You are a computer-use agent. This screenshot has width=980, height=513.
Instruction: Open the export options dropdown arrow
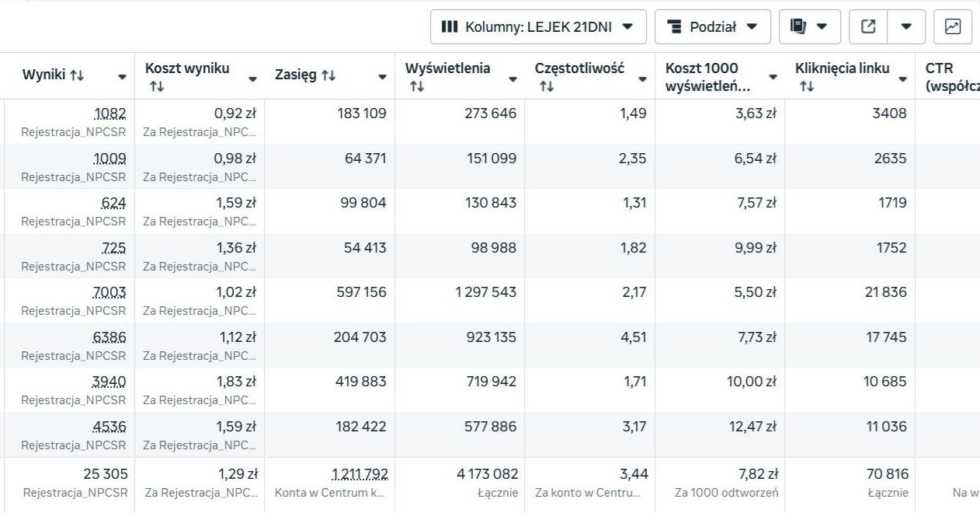[x=905, y=27]
